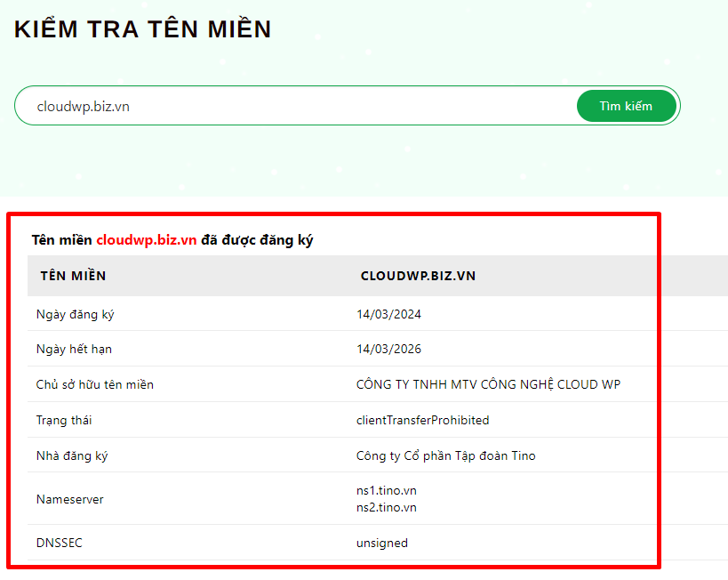Click the Tìm kiếm search button
Viewport: 728px width, 580px height.
(627, 106)
